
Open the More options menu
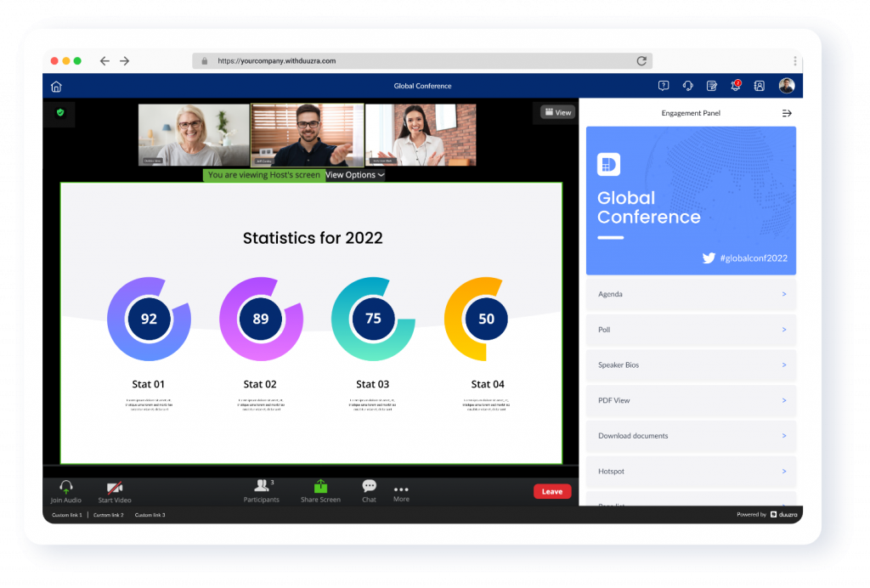pyautogui.click(x=401, y=490)
